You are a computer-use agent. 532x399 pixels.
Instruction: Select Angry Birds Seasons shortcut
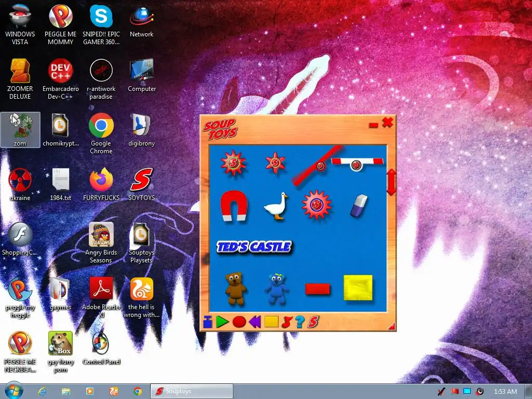tap(101, 243)
